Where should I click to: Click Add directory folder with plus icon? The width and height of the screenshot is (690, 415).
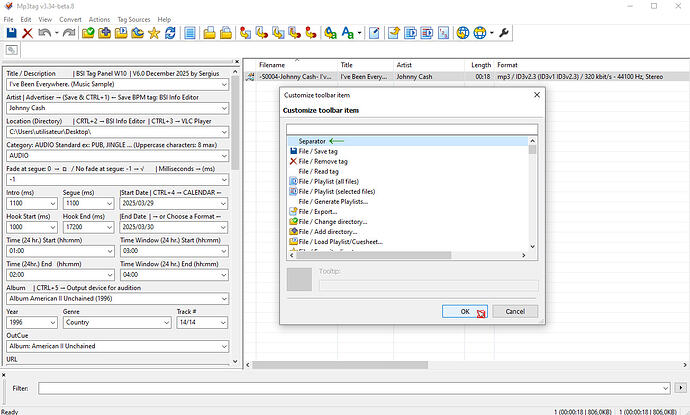(104, 33)
